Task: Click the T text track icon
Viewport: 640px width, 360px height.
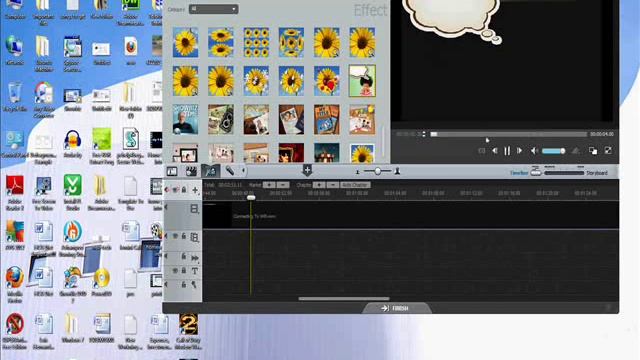Action: pyautogui.click(x=195, y=271)
